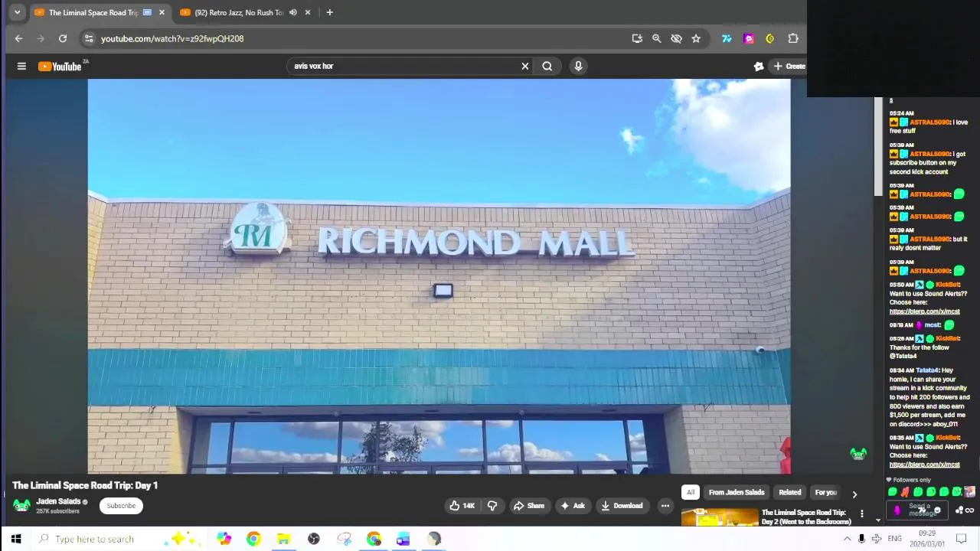The image size is (980, 551).
Task: Download the video
Action: [622, 506]
